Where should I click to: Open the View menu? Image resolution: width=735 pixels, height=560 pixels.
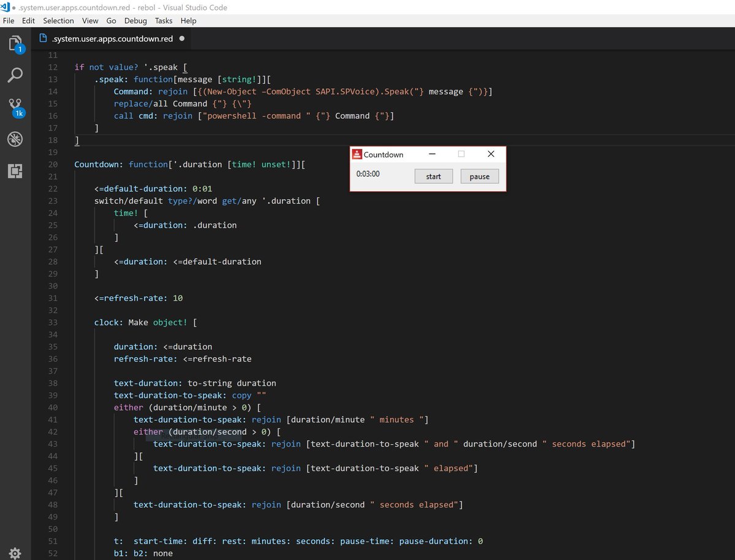90,20
